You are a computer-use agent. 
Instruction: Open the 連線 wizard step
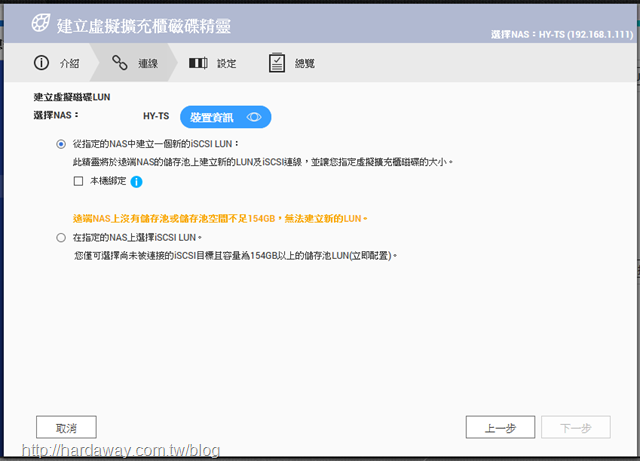click(135, 63)
